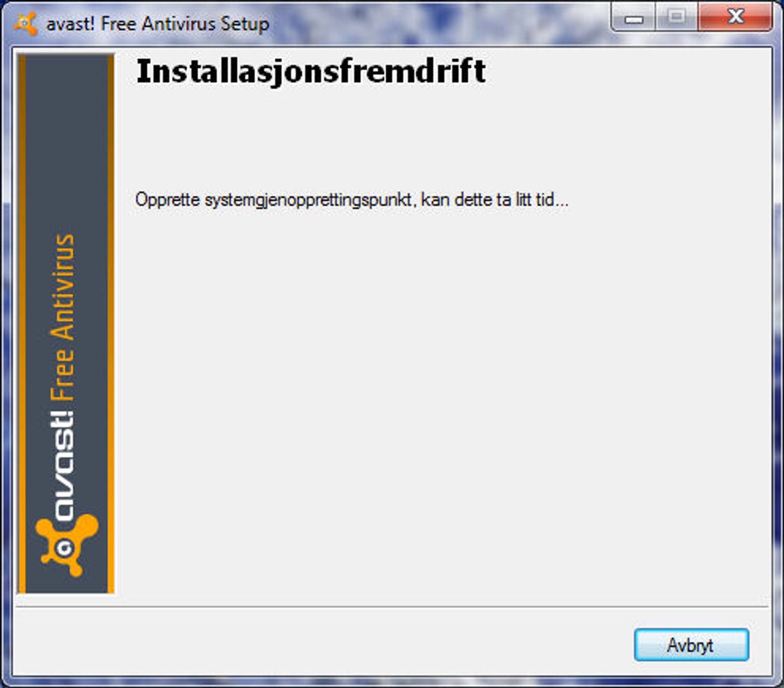The image size is (784, 688).
Task: Click the Opprette systemgjenopprettingspunkt status text
Action: [x=352, y=200]
